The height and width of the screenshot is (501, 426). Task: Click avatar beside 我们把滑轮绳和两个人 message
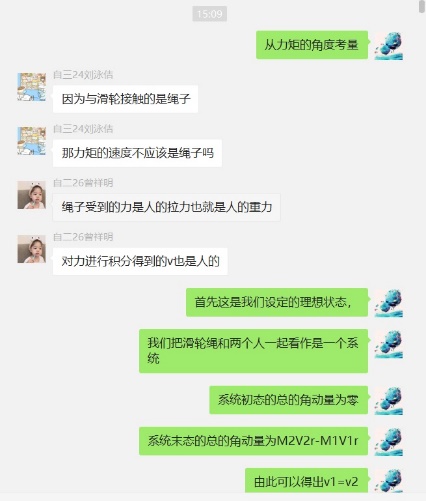click(389, 344)
